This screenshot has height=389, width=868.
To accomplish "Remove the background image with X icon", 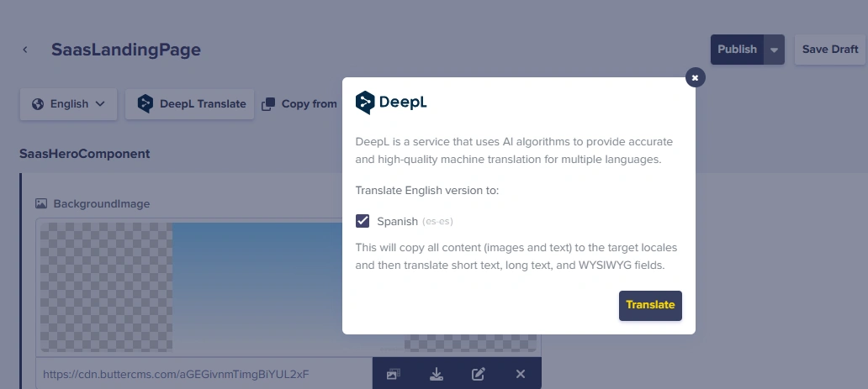I will tap(521, 374).
